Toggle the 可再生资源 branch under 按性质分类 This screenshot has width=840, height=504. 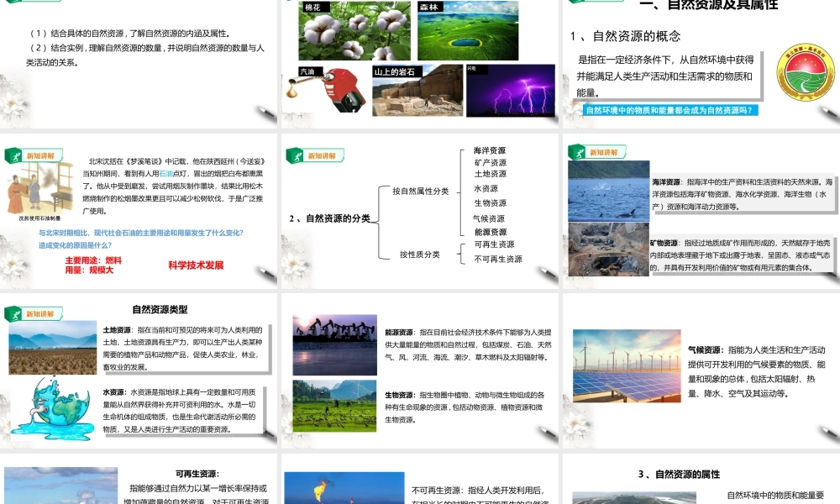pyautogui.click(x=495, y=244)
